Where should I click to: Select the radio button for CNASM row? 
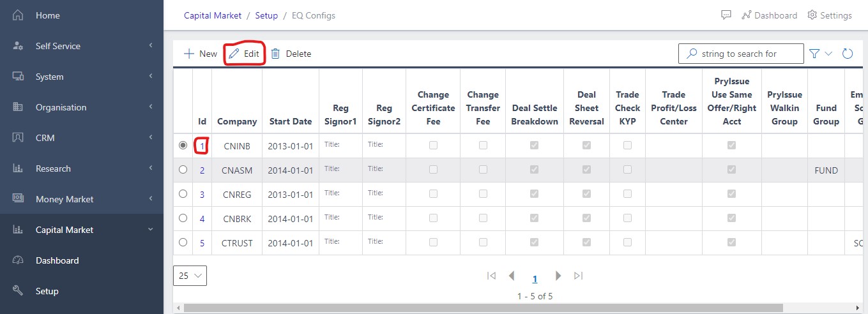click(x=183, y=170)
